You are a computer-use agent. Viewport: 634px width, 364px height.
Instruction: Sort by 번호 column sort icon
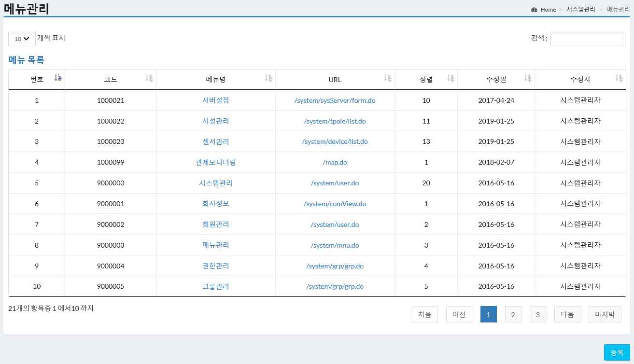(58, 78)
